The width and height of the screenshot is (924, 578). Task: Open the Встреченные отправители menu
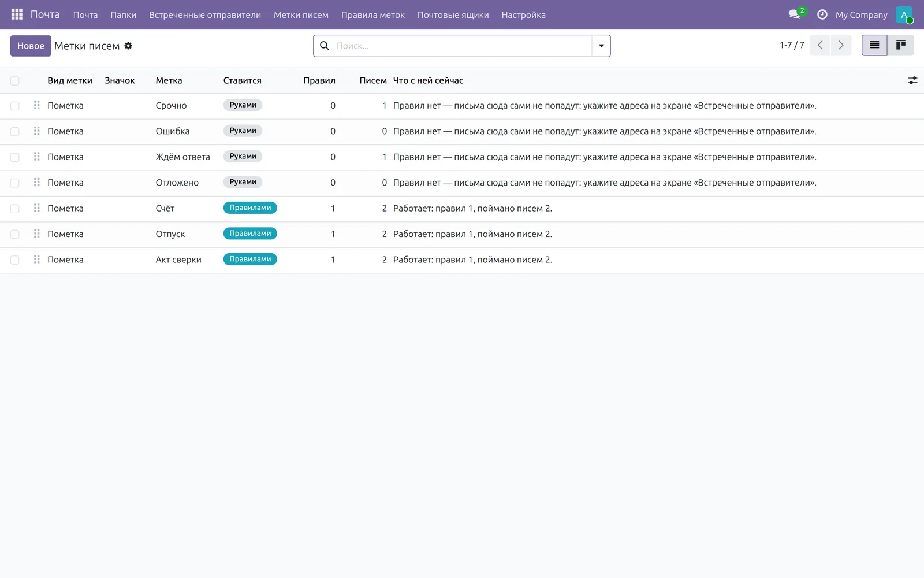pyautogui.click(x=205, y=15)
